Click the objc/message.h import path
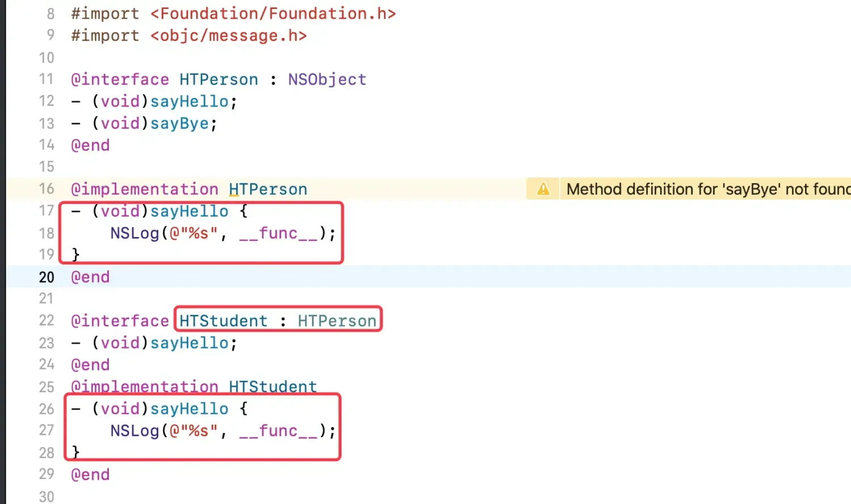This screenshot has height=504, width=851. point(228,36)
